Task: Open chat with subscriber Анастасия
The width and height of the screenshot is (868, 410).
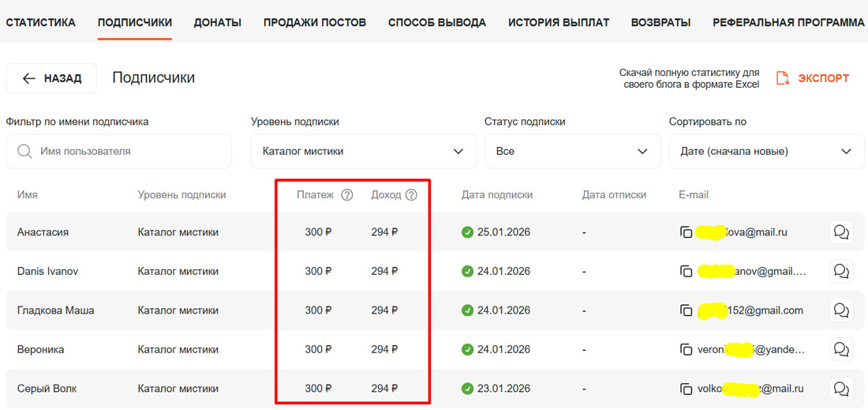Action: click(x=841, y=232)
